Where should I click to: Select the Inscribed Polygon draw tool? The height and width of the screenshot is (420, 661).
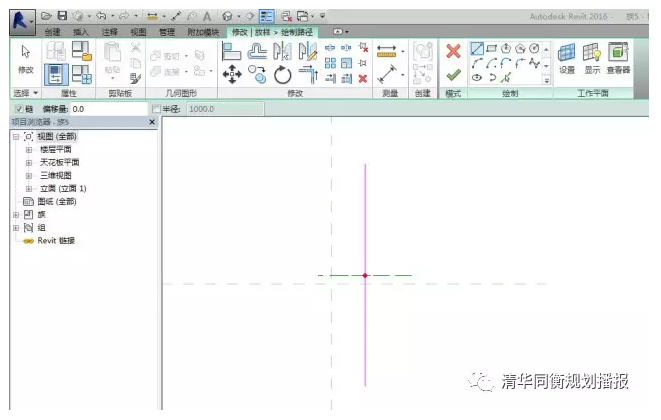click(506, 48)
